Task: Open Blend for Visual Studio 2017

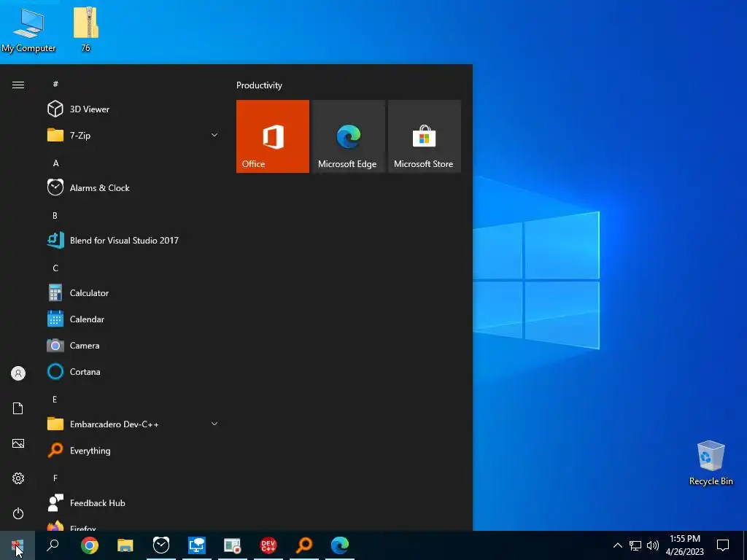Action: pos(133,241)
